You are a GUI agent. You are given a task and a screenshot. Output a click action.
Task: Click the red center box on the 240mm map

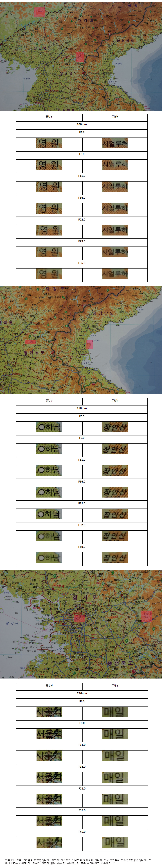pos(80,618)
